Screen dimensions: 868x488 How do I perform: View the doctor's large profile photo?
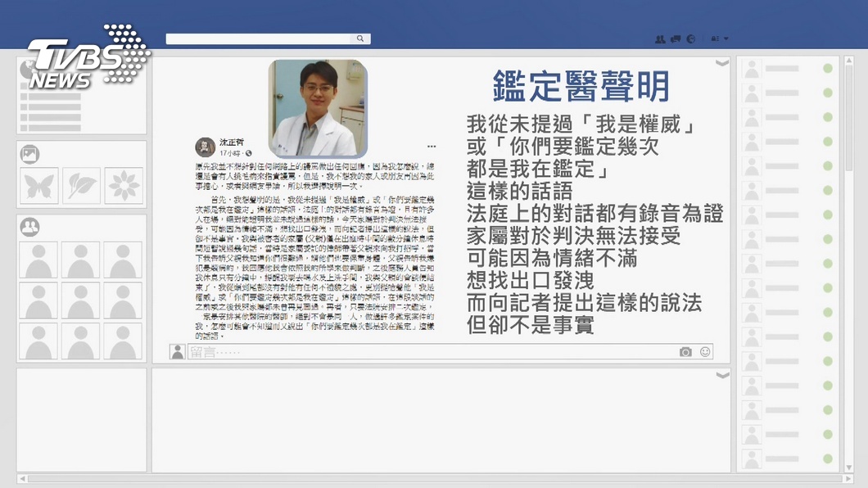pos(318,109)
